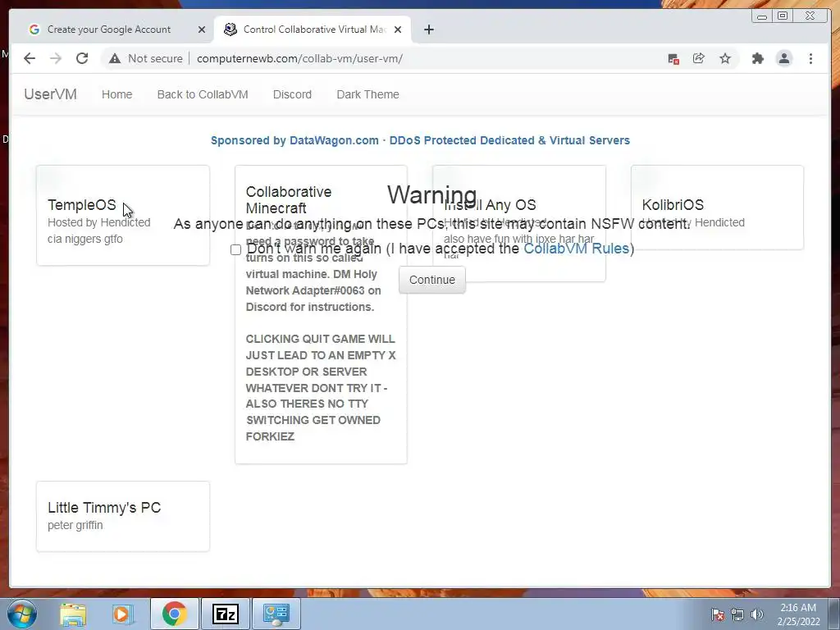
Task: Click the UserVM brand link
Action: [50, 94]
